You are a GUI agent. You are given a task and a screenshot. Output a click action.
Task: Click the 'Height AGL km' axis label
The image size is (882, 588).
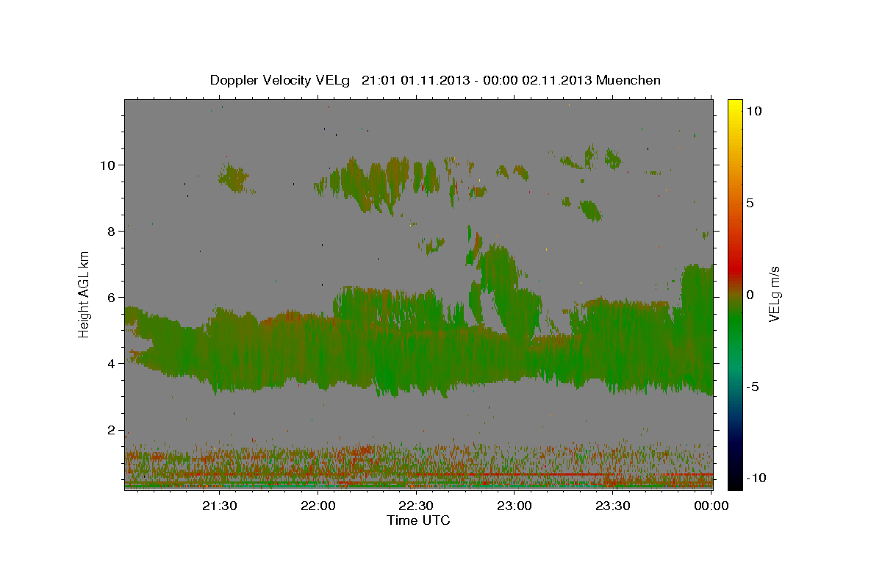tap(85, 295)
